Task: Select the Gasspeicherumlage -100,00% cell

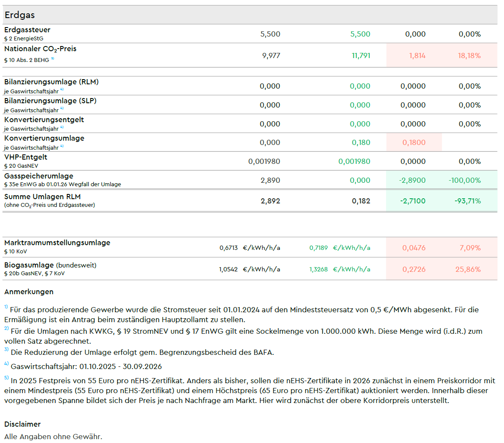Action: tap(464, 181)
